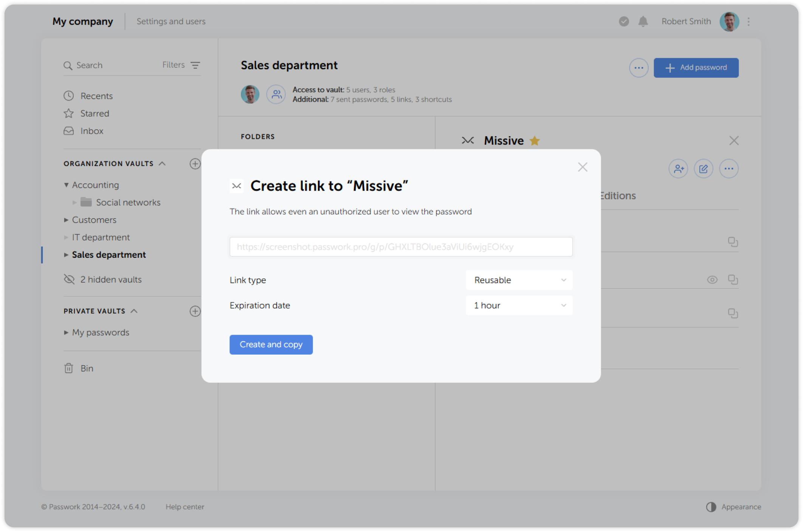Open the Expiration date 1 hour dropdown
This screenshot has width=803, height=532.
[519, 306]
